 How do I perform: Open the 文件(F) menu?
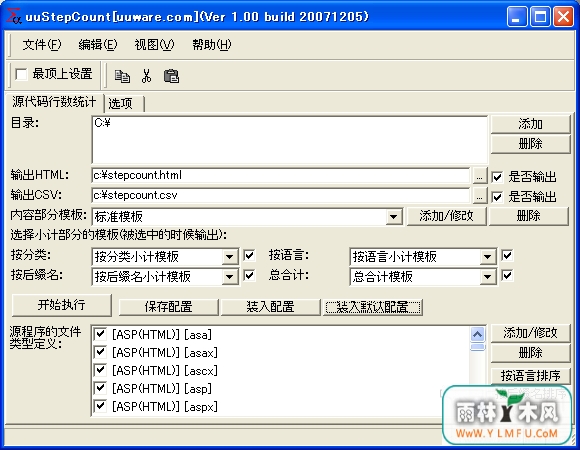(42, 45)
